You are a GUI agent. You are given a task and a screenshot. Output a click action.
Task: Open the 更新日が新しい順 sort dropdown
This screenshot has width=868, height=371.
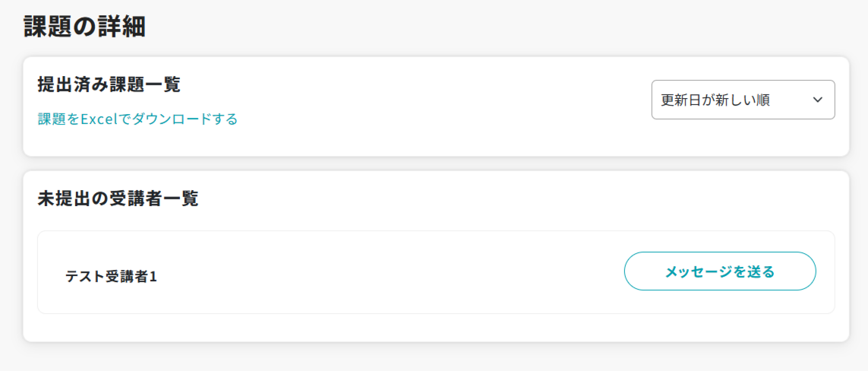point(742,100)
